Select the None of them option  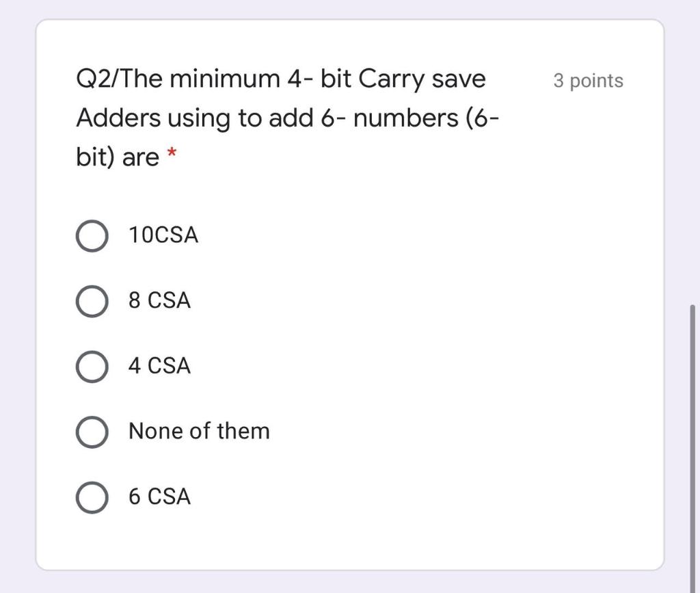point(92,432)
